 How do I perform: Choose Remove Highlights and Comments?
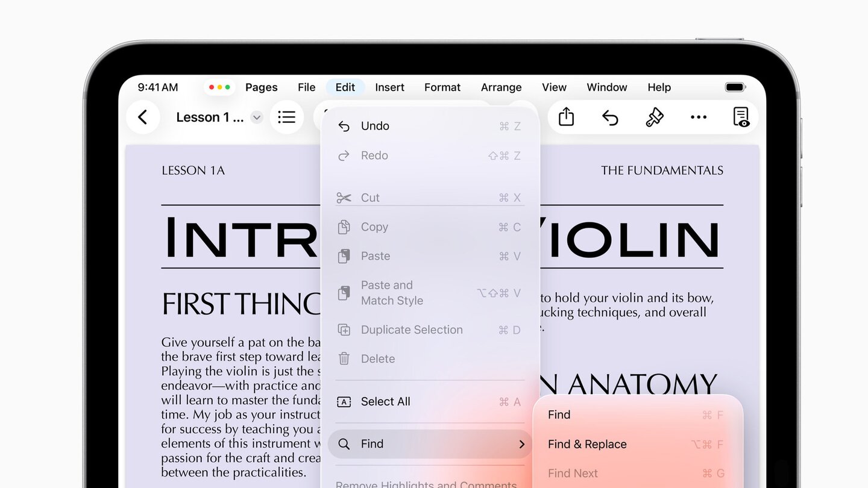[426, 484]
